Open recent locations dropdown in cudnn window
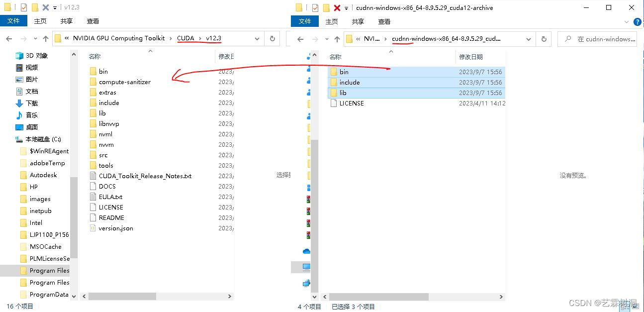The width and height of the screenshot is (644, 312). click(x=327, y=39)
